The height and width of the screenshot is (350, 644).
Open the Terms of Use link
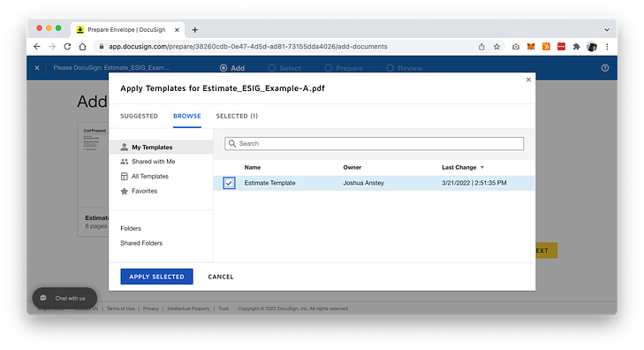click(x=120, y=308)
